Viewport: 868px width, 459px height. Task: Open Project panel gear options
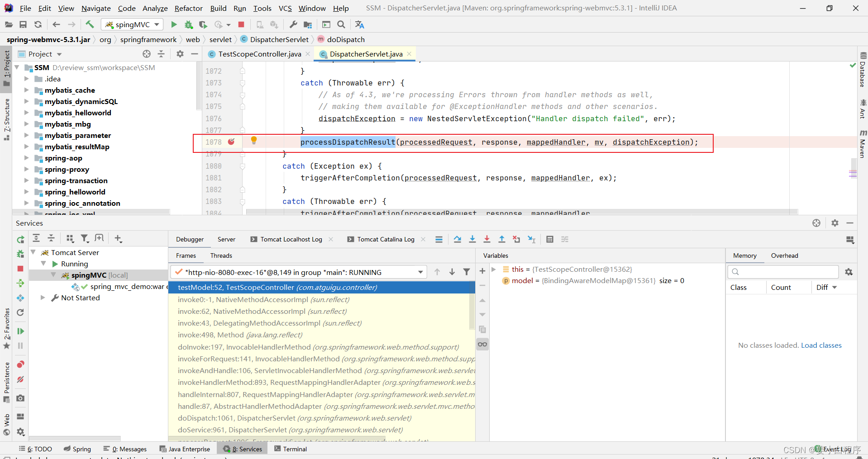point(180,54)
